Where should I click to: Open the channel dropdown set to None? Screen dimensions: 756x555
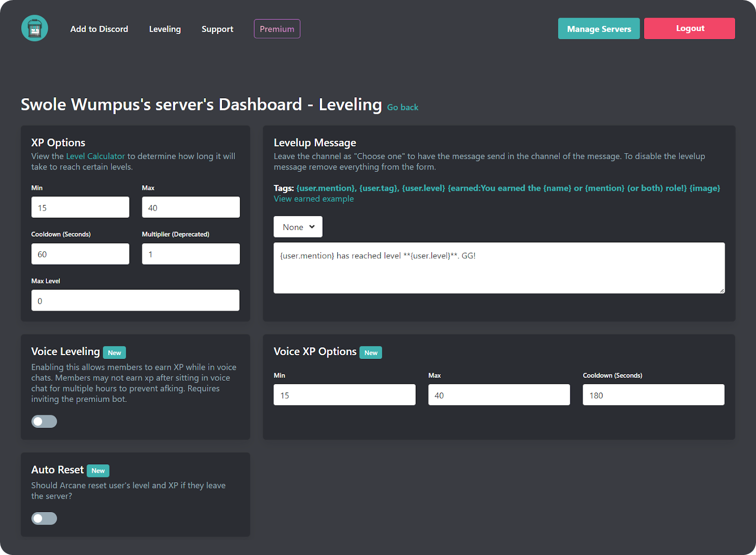click(x=298, y=227)
